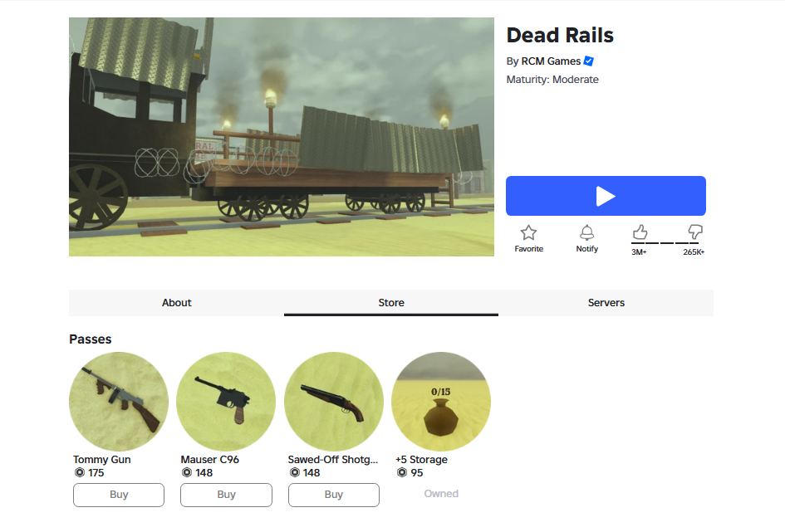The height and width of the screenshot is (532, 785).
Task: Buy the Tommy Gun pass
Action: pyautogui.click(x=119, y=495)
